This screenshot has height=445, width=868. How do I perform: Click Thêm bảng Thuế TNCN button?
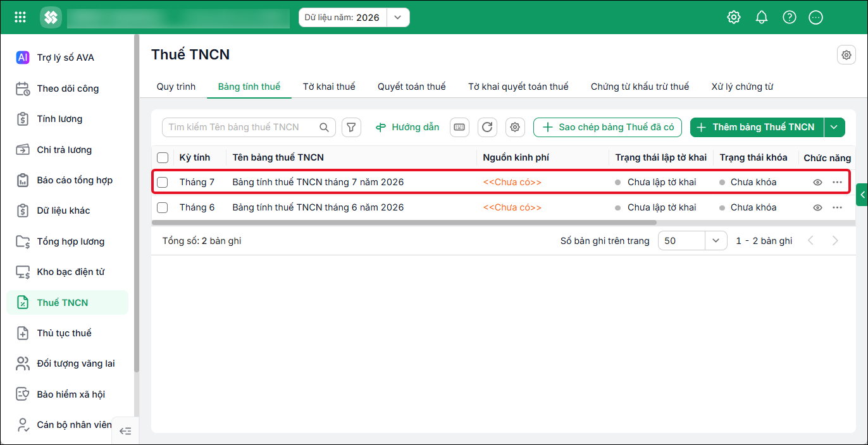(x=757, y=127)
